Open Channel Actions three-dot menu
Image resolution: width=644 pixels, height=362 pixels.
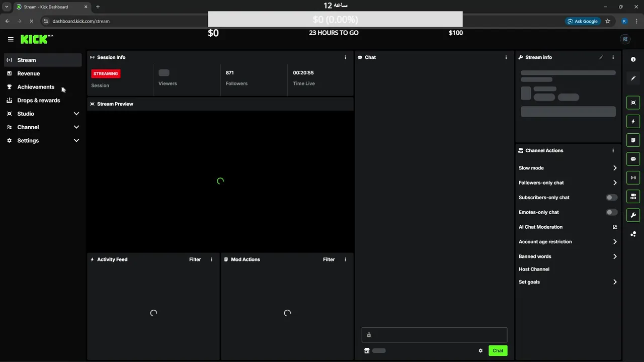613,150
